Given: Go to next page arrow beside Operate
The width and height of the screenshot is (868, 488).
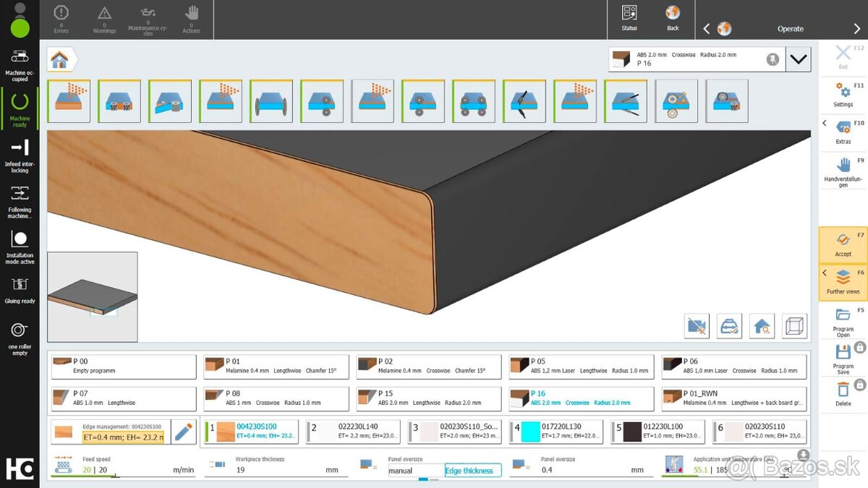Looking at the screenshot, I should point(857,28).
